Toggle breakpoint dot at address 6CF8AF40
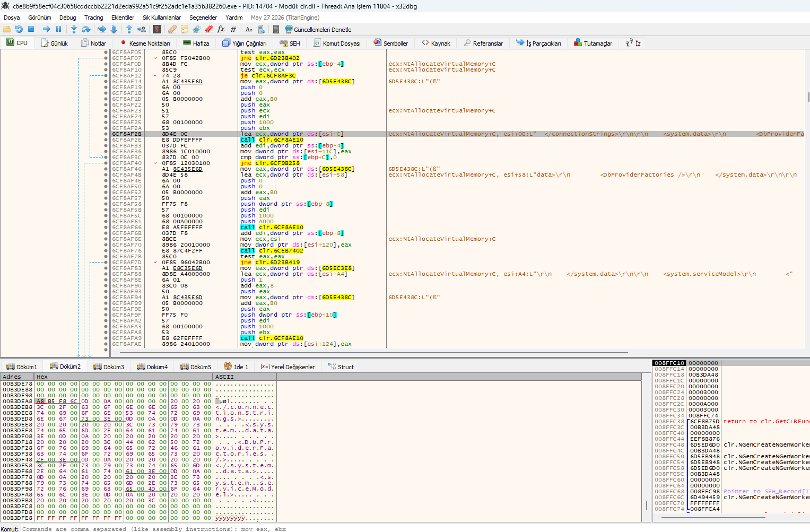 point(106,163)
